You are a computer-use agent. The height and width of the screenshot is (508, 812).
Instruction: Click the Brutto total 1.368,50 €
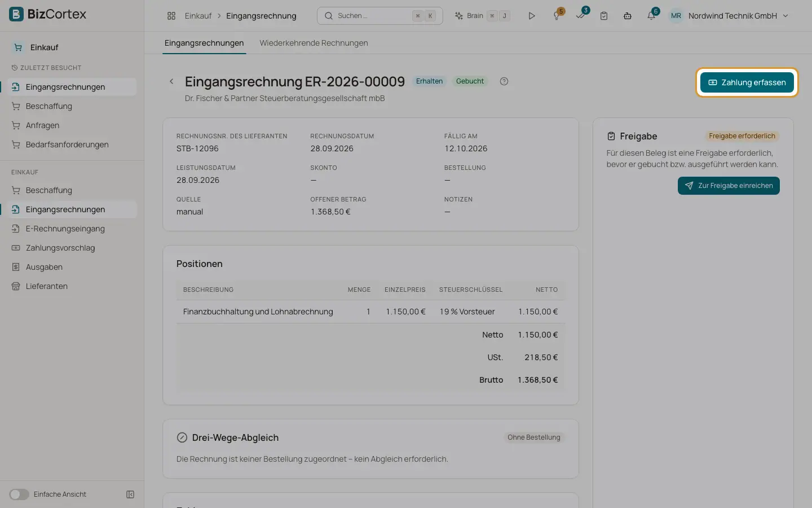537,380
